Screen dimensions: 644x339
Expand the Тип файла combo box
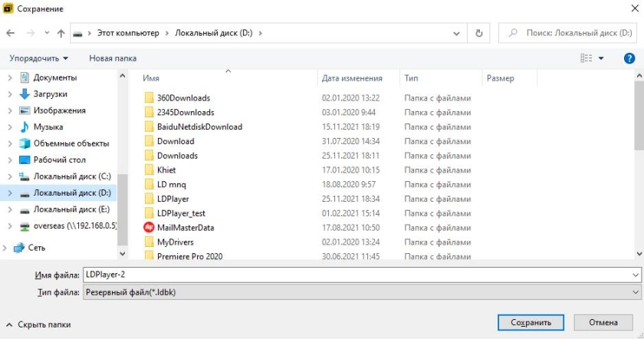coord(636,293)
